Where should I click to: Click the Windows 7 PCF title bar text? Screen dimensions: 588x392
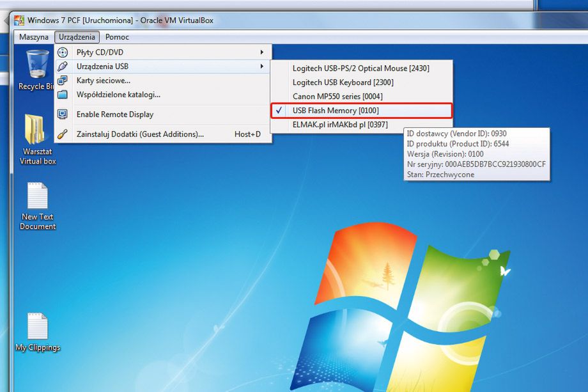coord(120,20)
